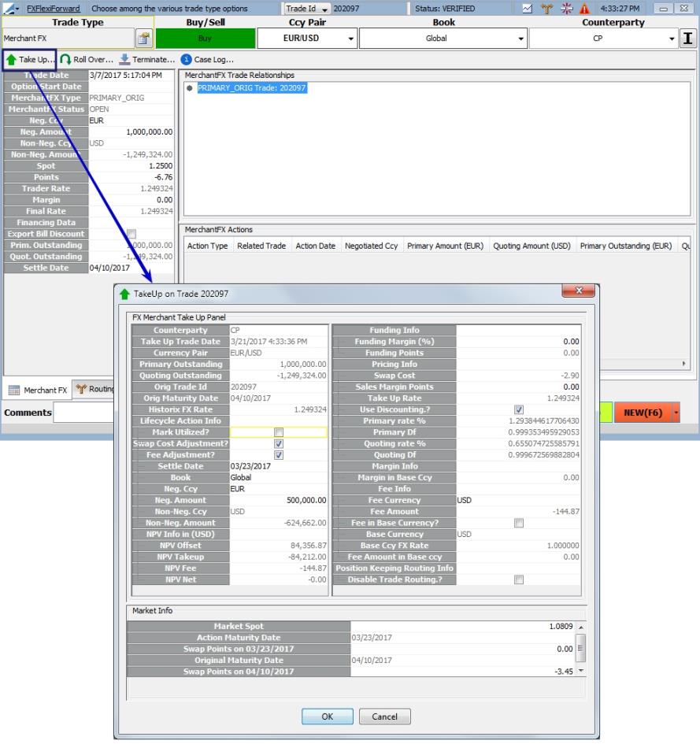Click the Swap Points on 04/10/2017 value

pyautogui.click(x=463, y=671)
